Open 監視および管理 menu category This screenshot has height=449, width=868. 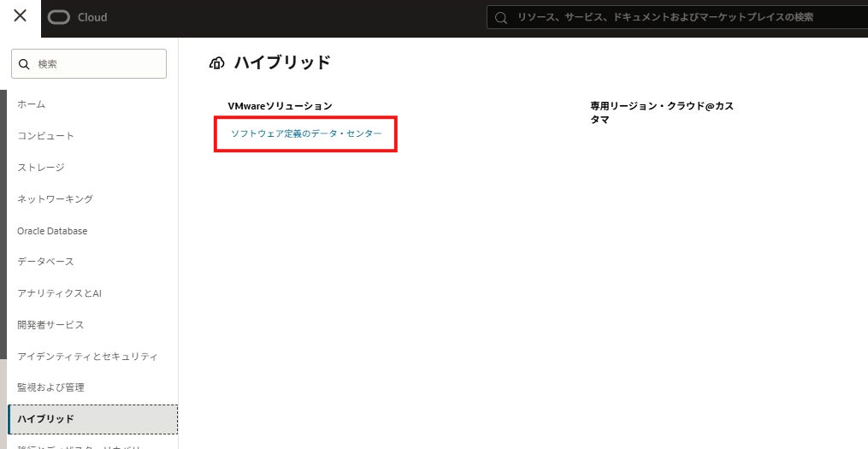(50, 387)
